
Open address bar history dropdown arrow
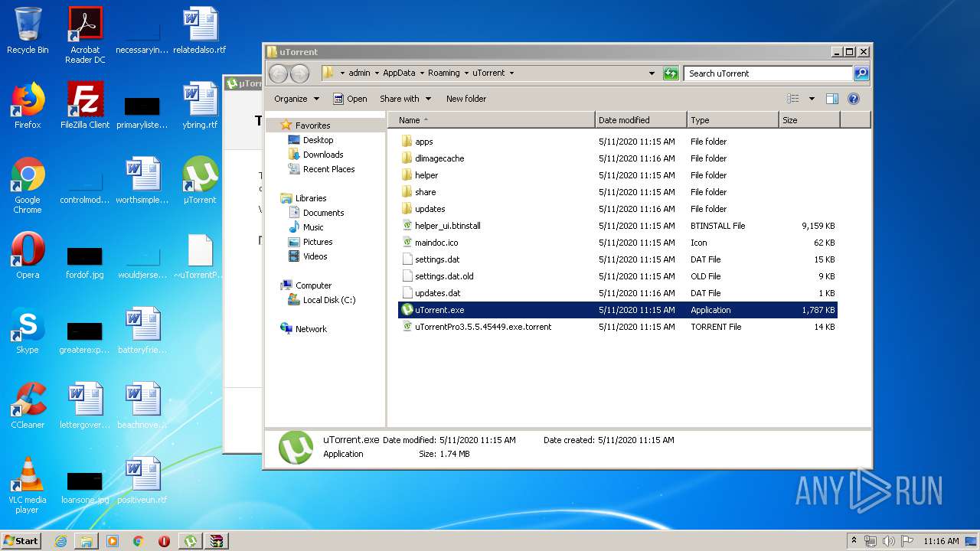click(652, 73)
